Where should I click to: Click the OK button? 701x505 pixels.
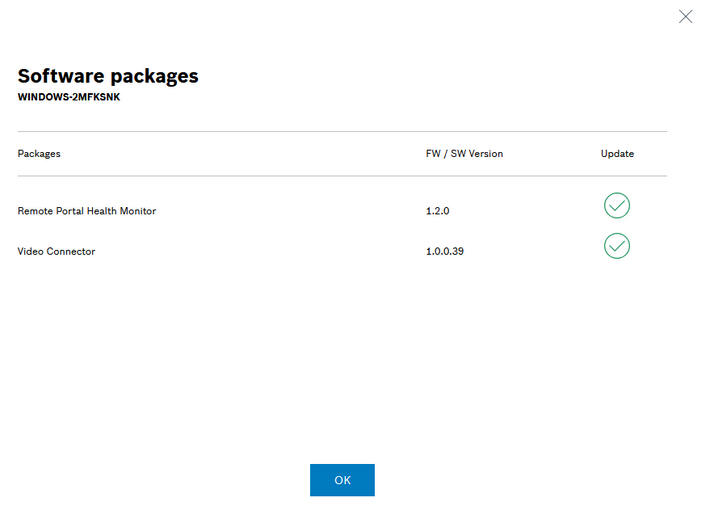pos(342,480)
